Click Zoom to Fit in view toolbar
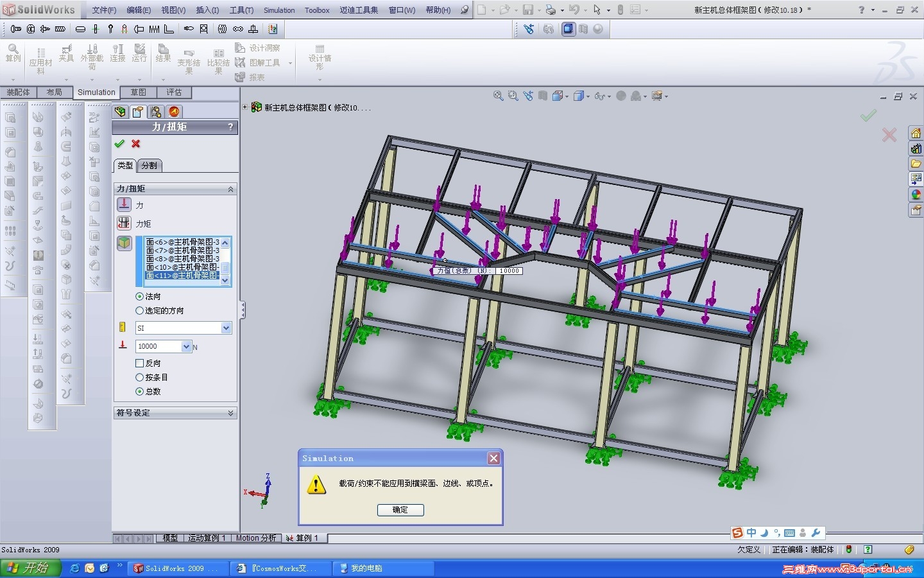This screenshot has height=578, width=924. point(498,96)
